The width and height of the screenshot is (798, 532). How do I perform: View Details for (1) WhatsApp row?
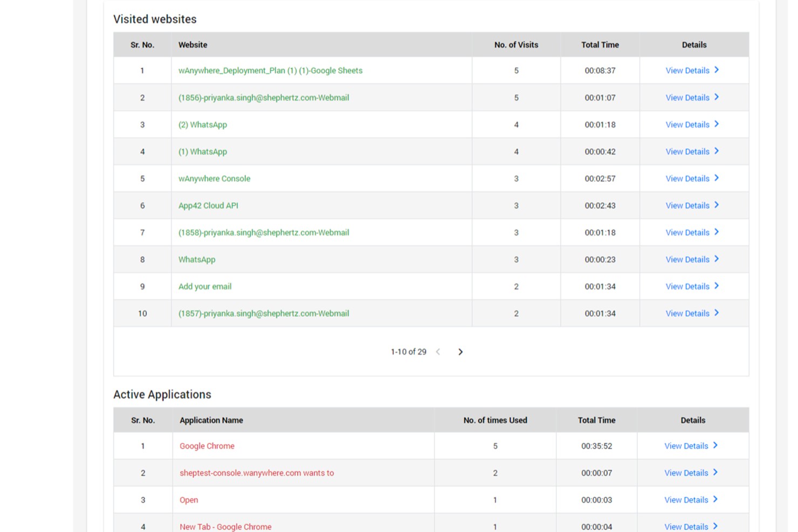coord(687,151)
